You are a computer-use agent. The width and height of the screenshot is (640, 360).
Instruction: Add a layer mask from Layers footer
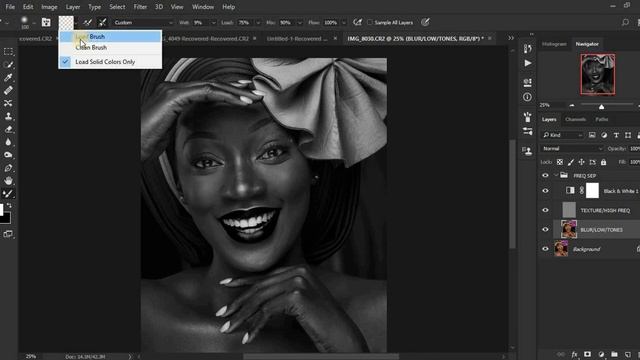(587, 354)
